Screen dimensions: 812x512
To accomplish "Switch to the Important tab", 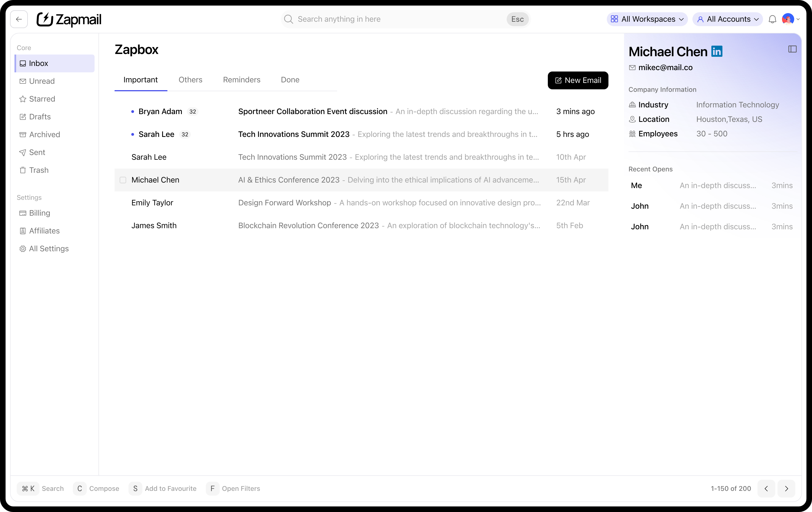I will point(141,80).
